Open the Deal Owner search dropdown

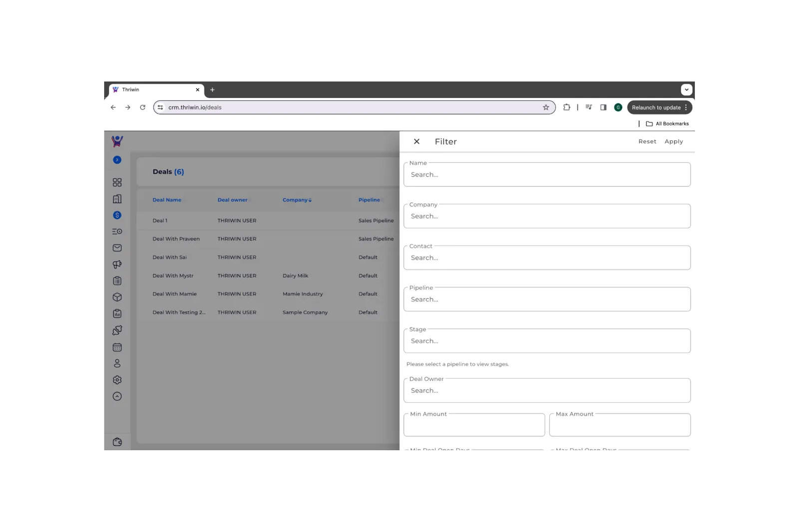(x=547, y=391)
